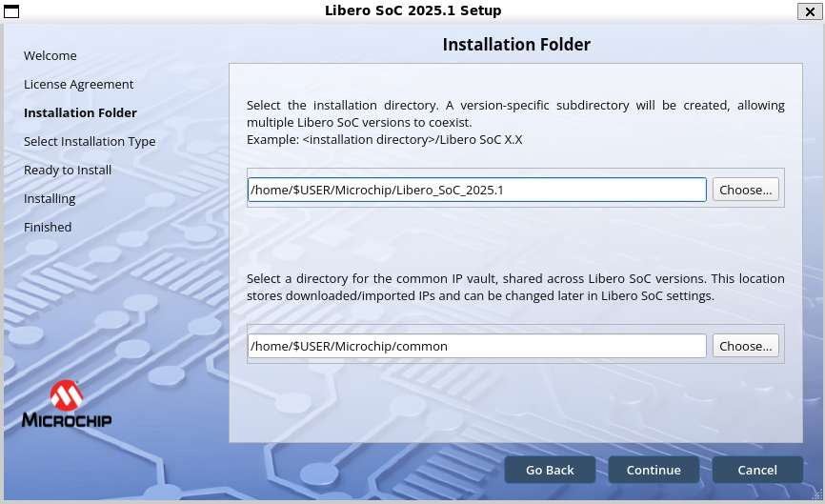Choose a folder for the common IP vault

click(746, 346)
